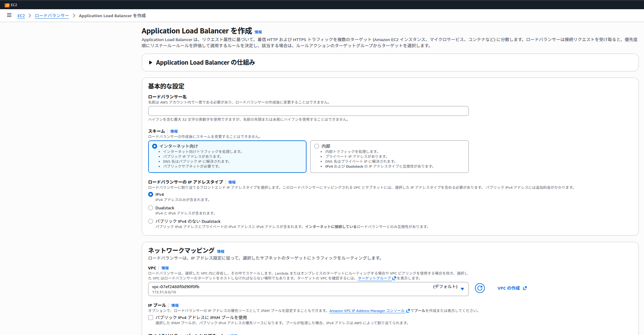Image resolution: width=644 pixels, height=335 pixels.
Task: Select the Dualstack IP address type
Action: tap(151, 208)
